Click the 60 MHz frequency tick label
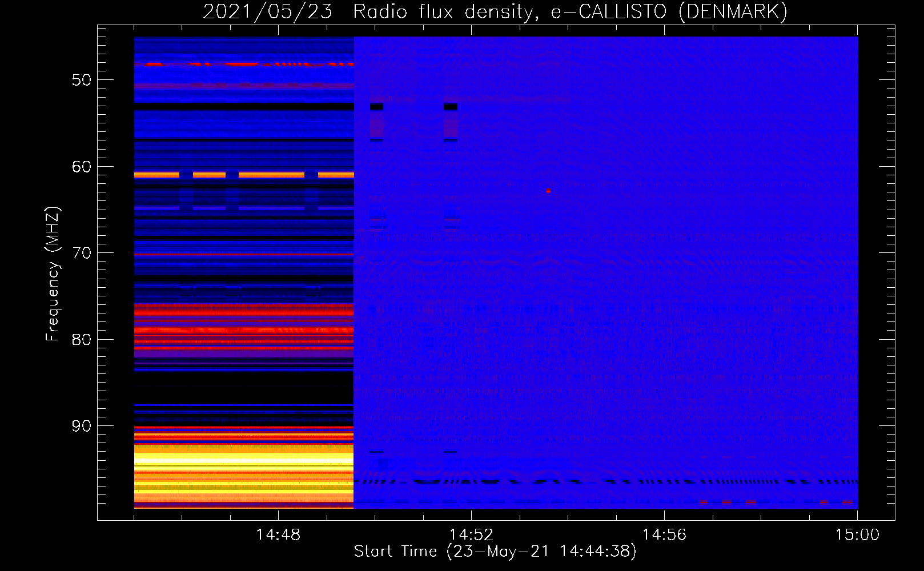Screen dimensions: 924x571 [x=82, y=167]
